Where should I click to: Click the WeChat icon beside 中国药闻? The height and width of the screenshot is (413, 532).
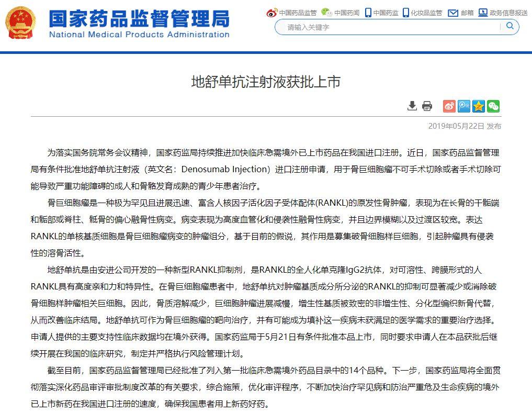(x=327, y=13)
